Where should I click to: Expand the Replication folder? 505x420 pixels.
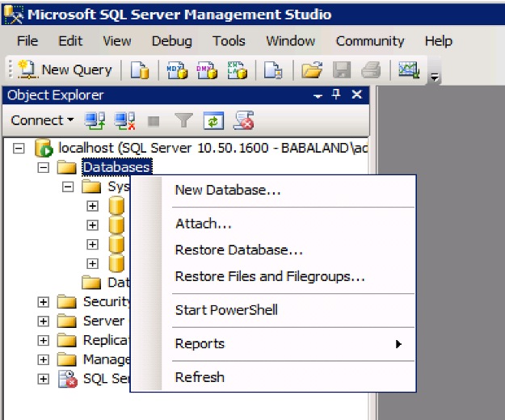pos(44,341)
